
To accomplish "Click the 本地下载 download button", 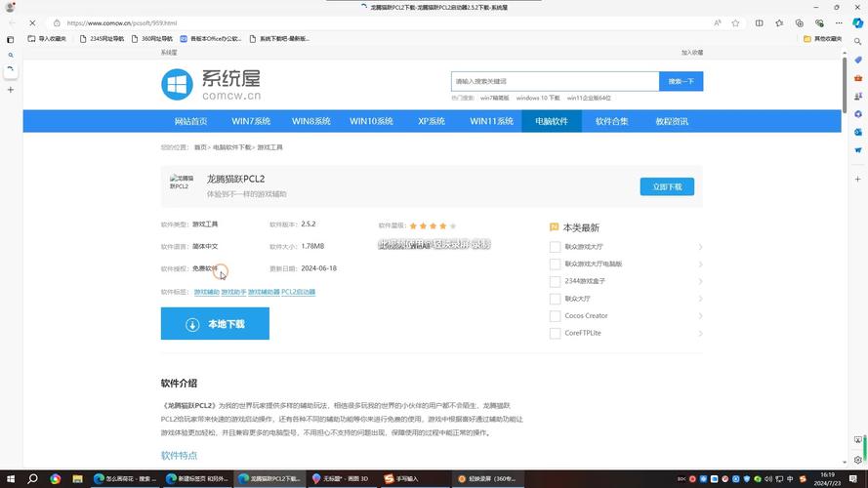I will 215,324.
